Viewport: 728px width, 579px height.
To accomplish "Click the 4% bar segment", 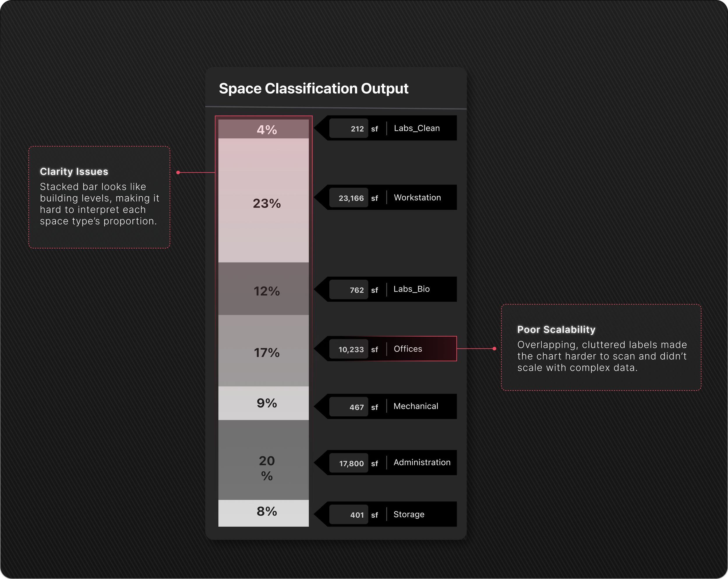I will coord(263,129).
